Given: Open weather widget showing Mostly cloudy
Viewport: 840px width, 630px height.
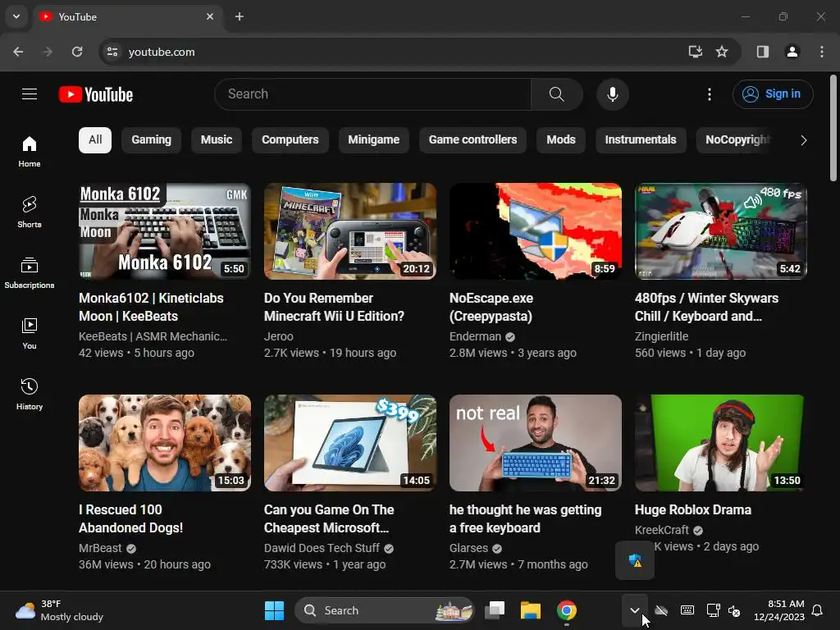Looking at the screenshot, I should click(59, 610).
